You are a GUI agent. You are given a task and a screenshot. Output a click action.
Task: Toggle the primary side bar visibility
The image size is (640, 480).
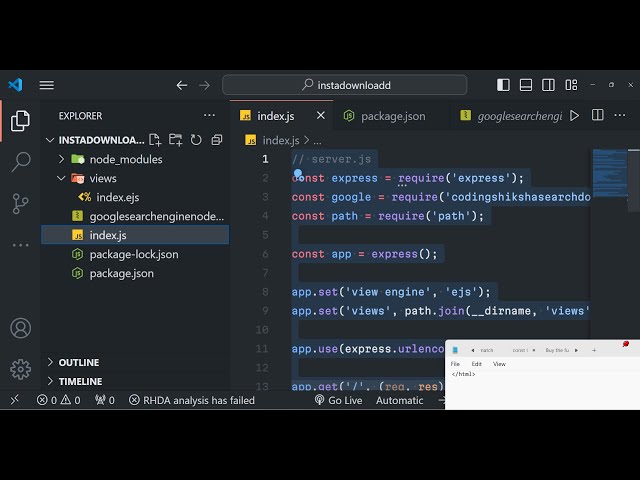point(503,85)
